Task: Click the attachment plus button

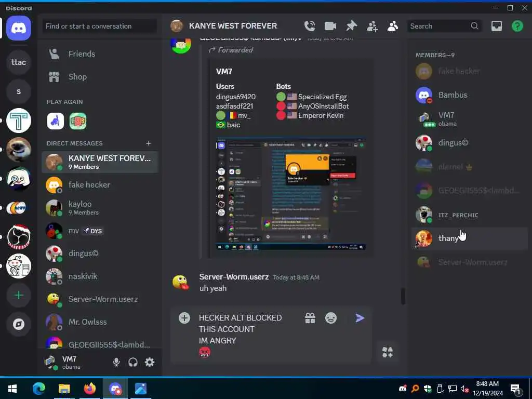Action: pos(184,318)
